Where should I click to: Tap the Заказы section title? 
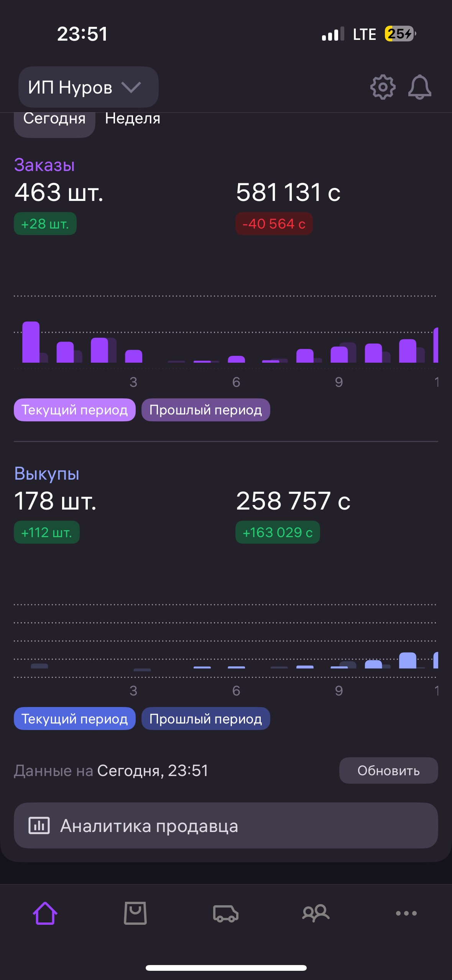(x=44, y=165)
